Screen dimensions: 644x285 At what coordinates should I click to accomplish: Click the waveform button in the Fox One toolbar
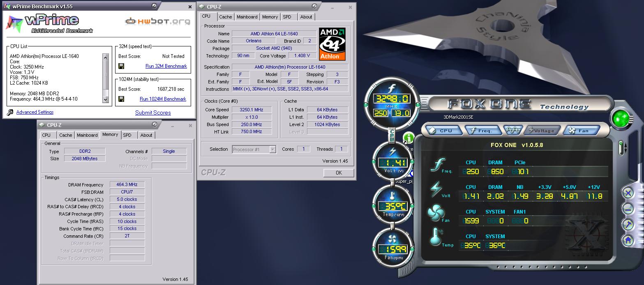click(x=512, y=131)
